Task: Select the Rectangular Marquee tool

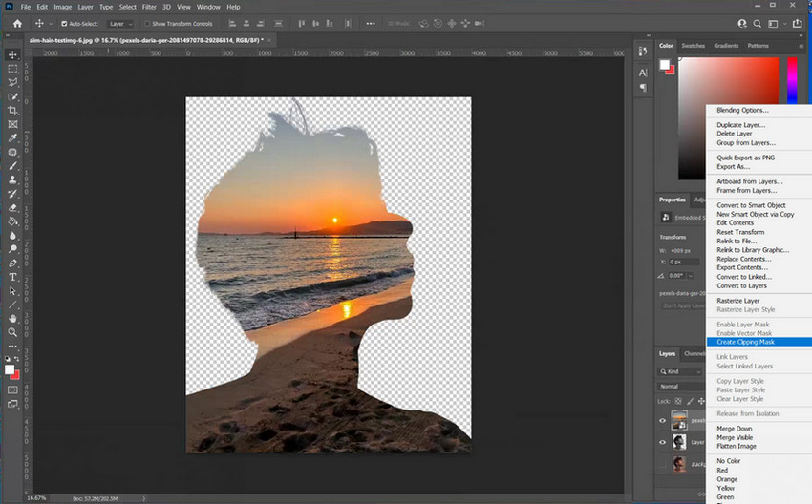Action: click(x=12, y=69)
